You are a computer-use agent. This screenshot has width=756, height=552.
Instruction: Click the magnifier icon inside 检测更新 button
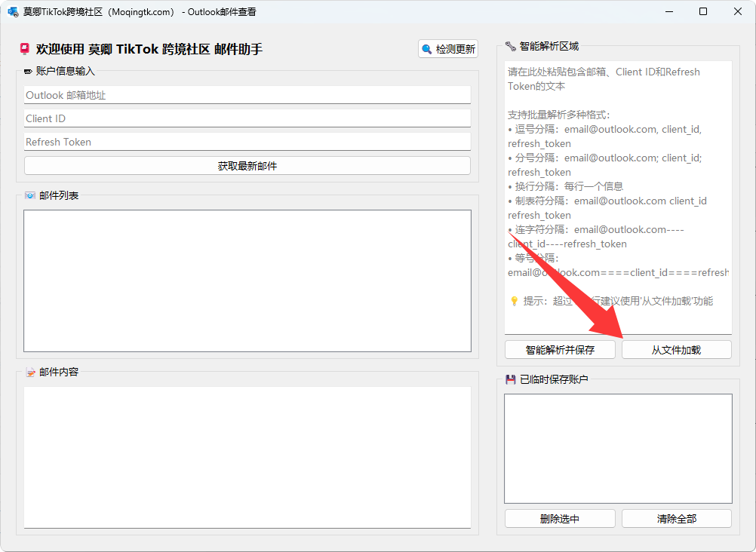click(426, 48)
